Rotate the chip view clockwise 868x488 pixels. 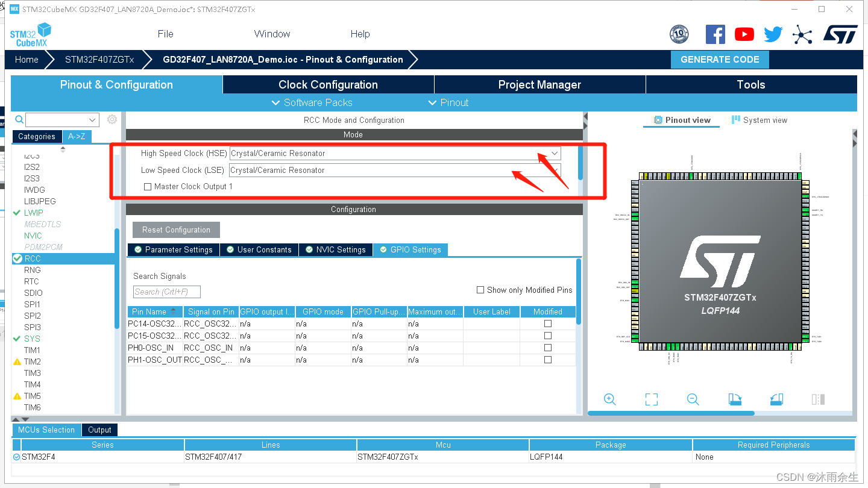point(735,399)
